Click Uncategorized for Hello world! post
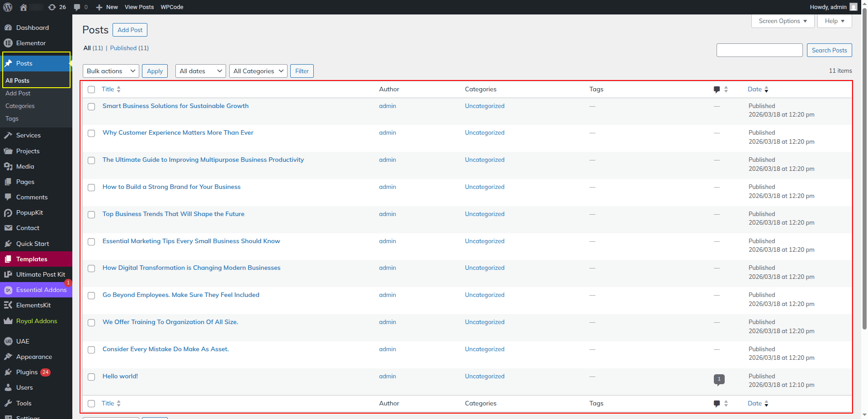The image size is (868, 419). click(485, 376)
